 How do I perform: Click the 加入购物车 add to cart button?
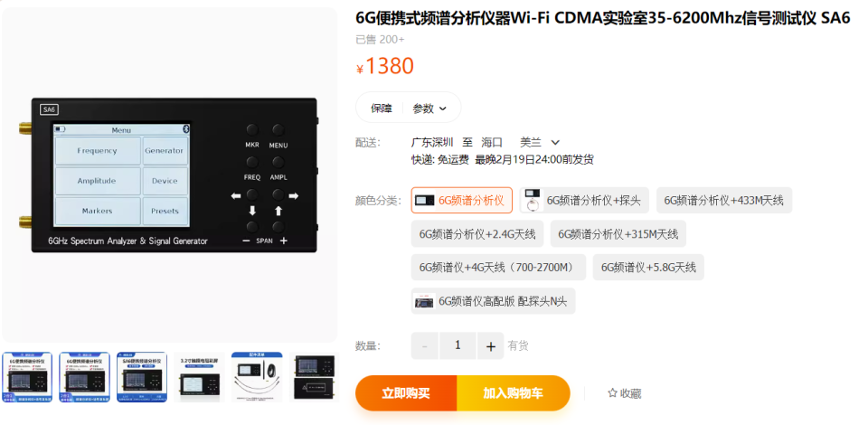coord(514,393)
